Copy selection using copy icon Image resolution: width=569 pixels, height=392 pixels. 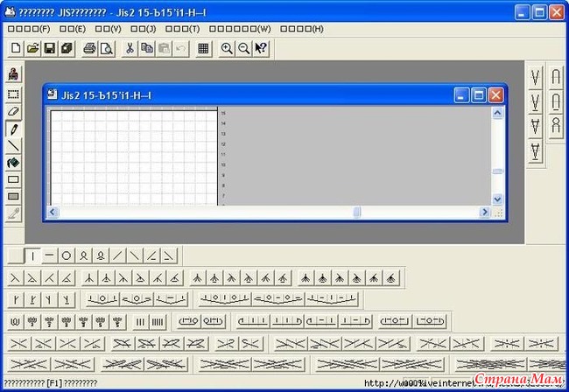point(146,48)
